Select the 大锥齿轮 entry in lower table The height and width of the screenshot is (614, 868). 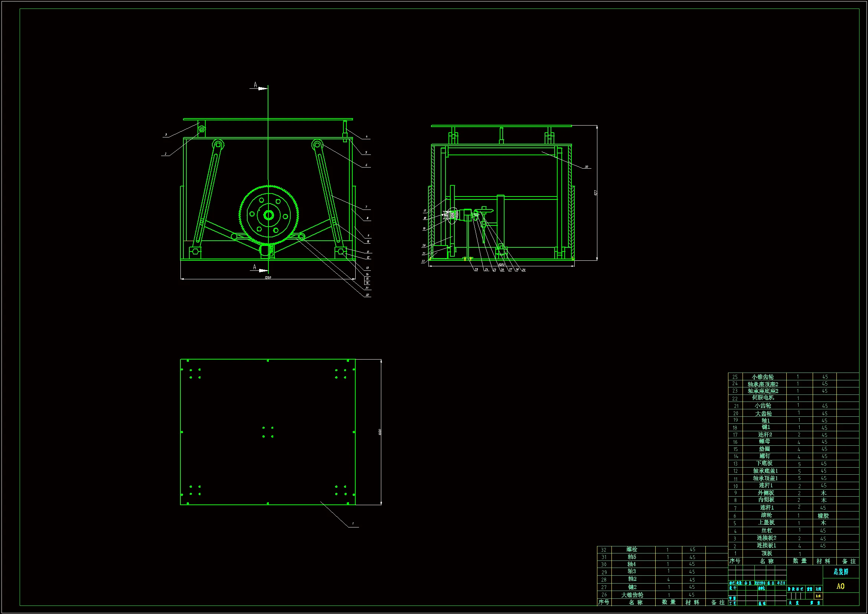pyautogui.click(x=632, y=595)
